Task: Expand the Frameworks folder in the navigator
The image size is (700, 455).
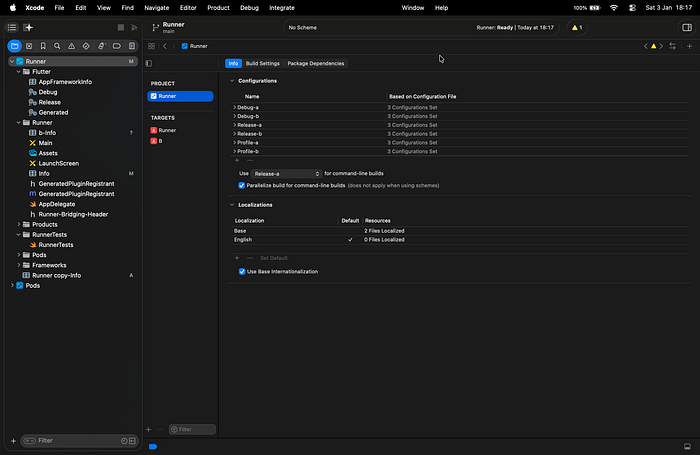Action: [x=19, y=265]
